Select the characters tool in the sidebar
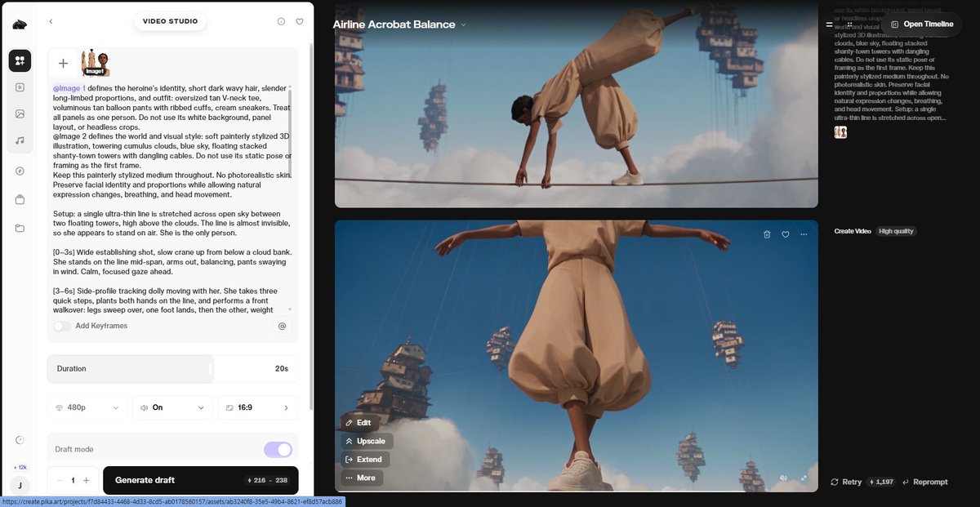The width and height of the screenshot is (980, 507). click(20, 60)
